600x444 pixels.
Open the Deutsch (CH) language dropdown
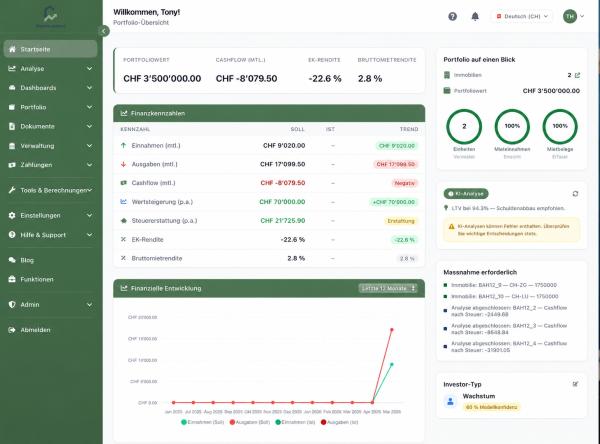[522, 16]
